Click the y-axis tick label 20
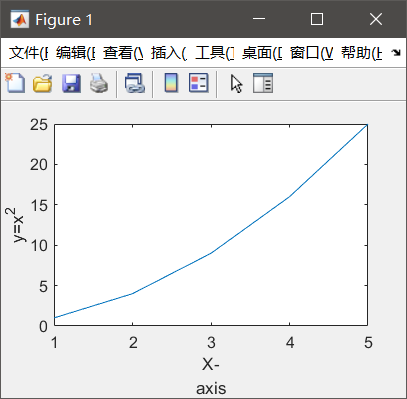This screenshot has height=399, width=407. (x=39, y=165)
